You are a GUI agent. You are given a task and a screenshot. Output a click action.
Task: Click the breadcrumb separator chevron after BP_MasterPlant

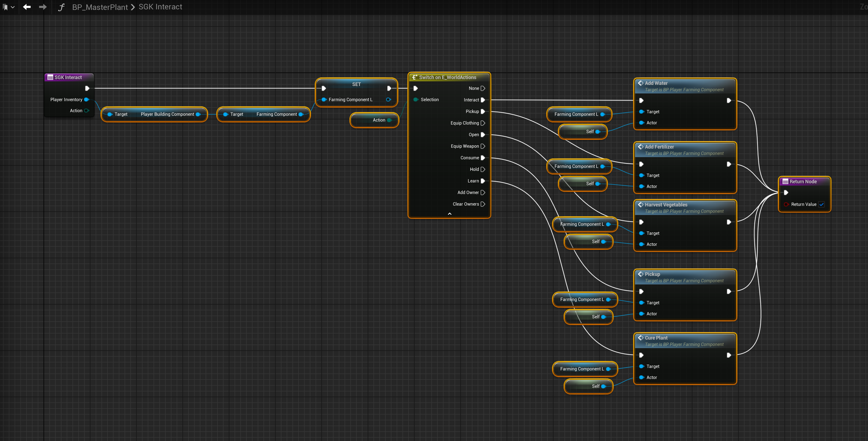pos(133,7)
